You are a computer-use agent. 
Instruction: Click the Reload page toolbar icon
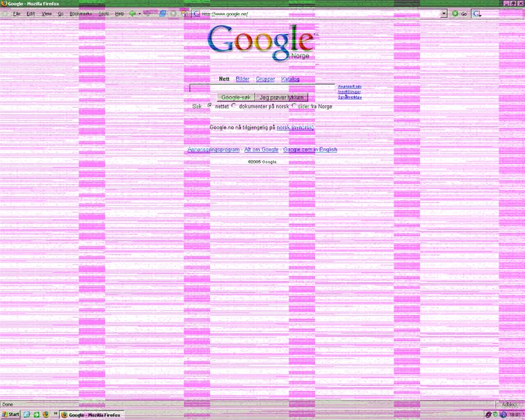tap(163, 14)
